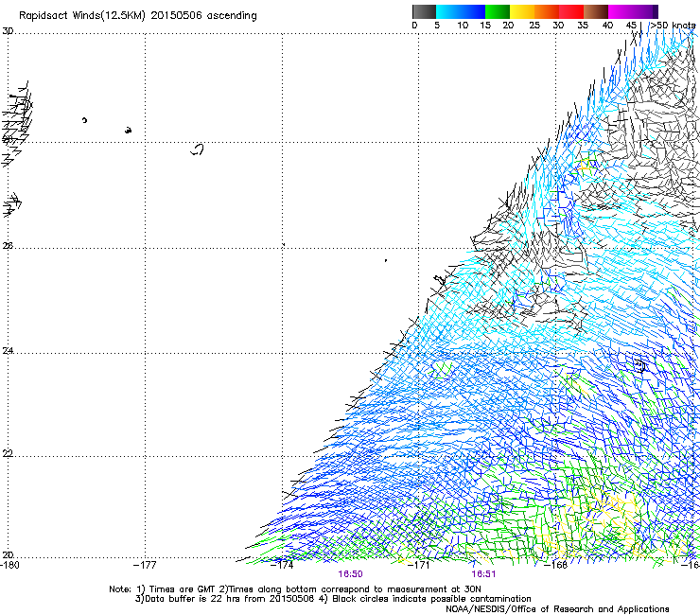Select the green 15-20 knots legend segment
This screenshot has width=700, height=615.
(498, 11)
